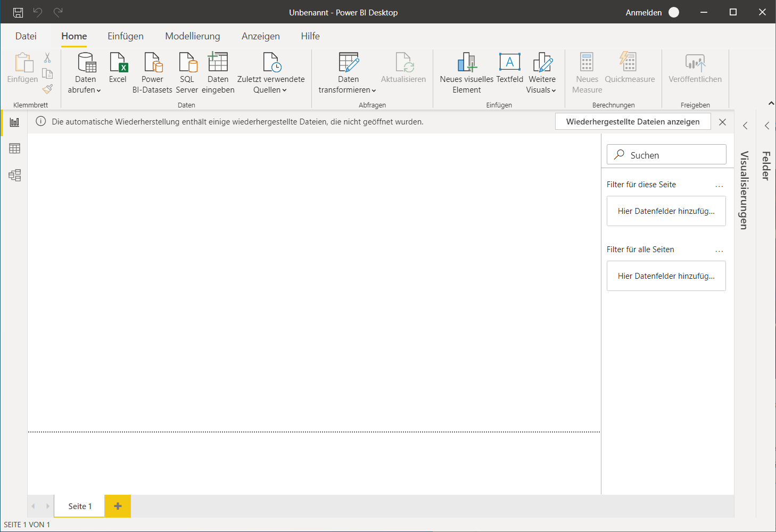
Task: Open the Modellierung ribbon tab
Action: click(x=193, y=36)
